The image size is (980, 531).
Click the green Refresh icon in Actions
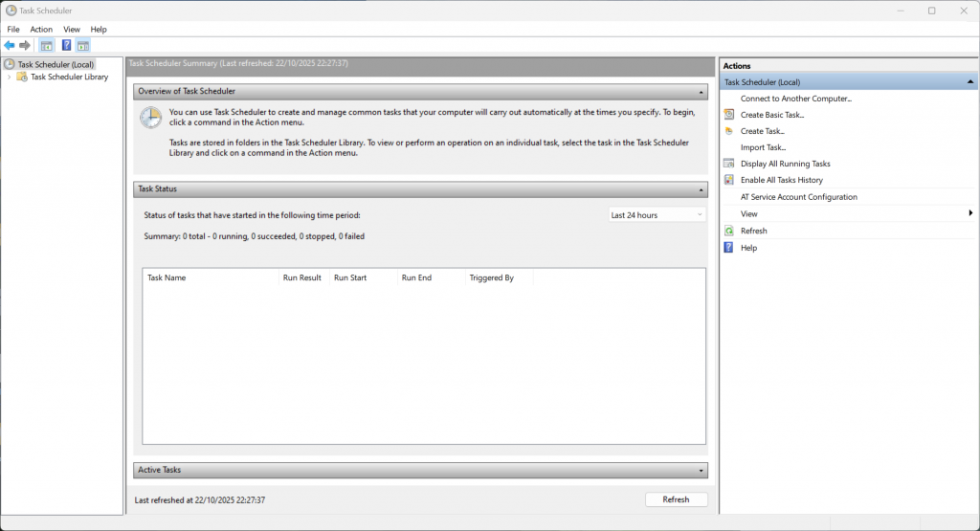click(728, 231)
